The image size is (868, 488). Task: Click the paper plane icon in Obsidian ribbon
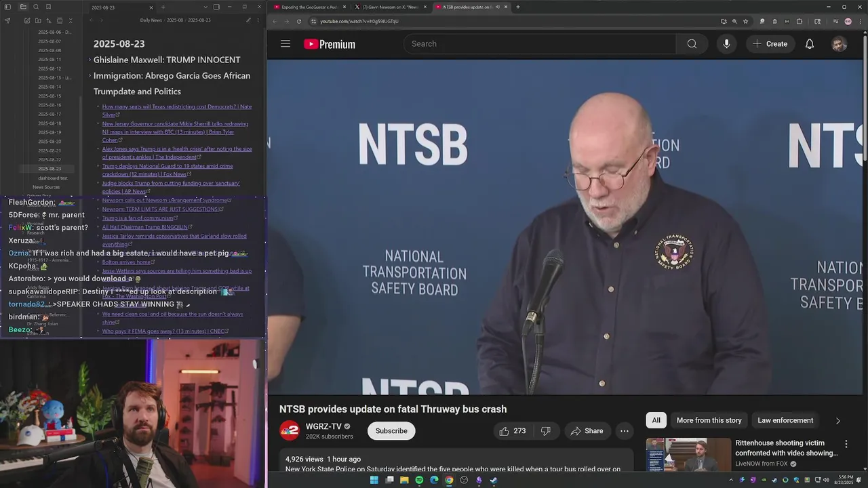pos(7,20)
